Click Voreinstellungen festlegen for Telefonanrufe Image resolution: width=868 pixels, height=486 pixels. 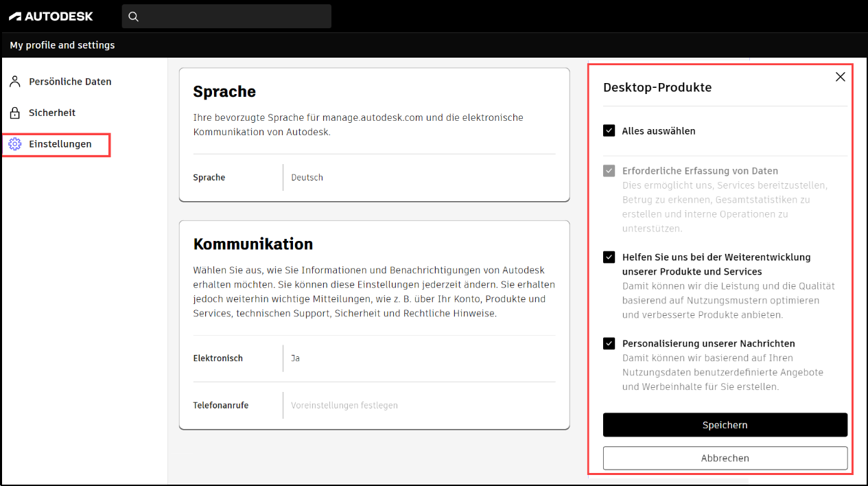(x=343, y=405)
